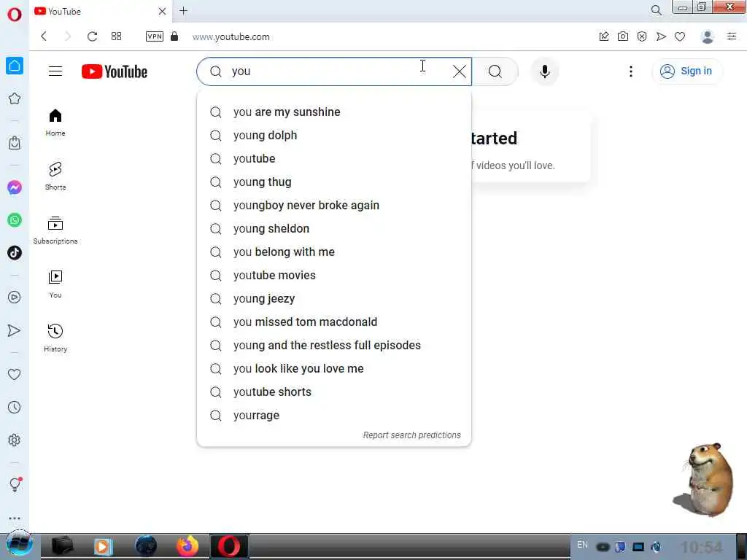The height and width of the screenshot is (560, 747).
Task: Choose suggestion "youngboy never broke again"
Action: 334,205
